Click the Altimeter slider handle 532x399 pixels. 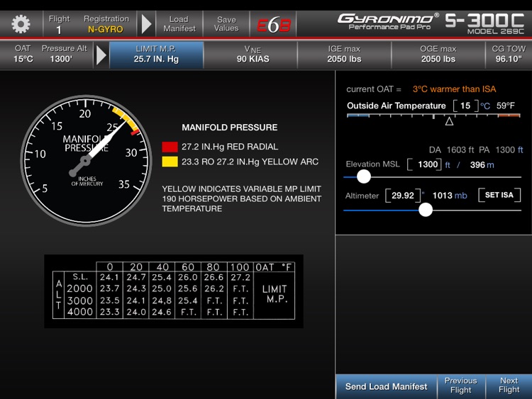[426, 209]
